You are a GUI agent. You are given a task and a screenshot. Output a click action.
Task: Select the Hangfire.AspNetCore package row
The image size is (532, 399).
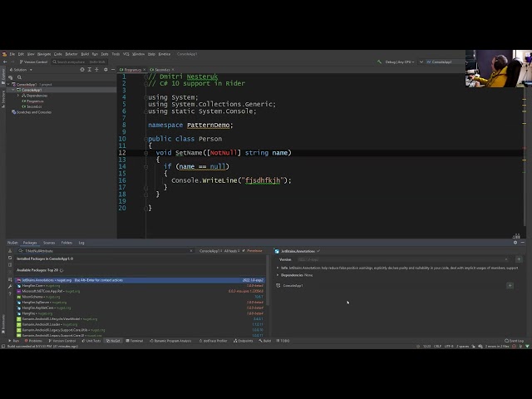[x=140, y=308]
